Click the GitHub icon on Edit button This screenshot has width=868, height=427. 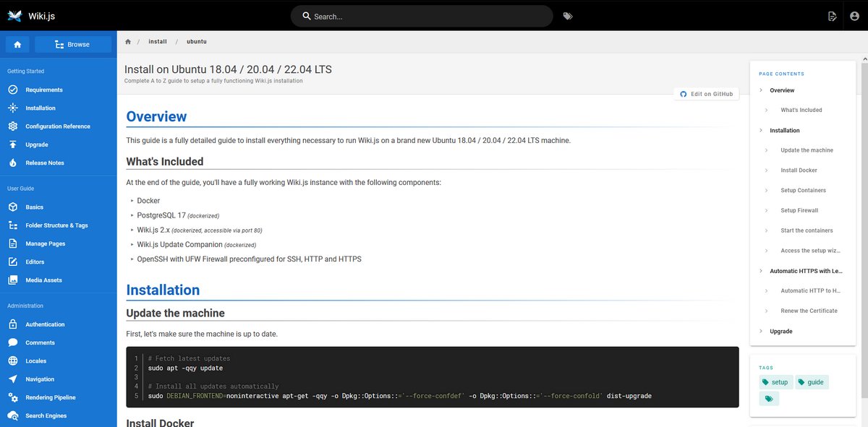tap(683, 94)
